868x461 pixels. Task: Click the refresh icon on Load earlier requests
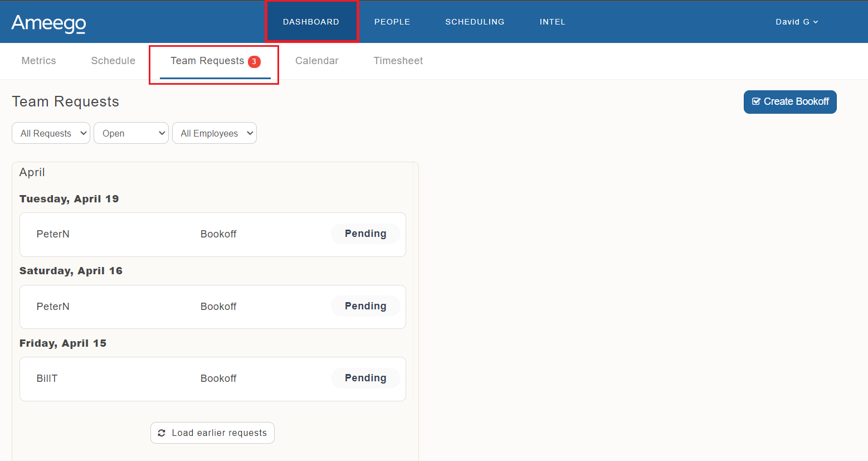tap(162, 433)
